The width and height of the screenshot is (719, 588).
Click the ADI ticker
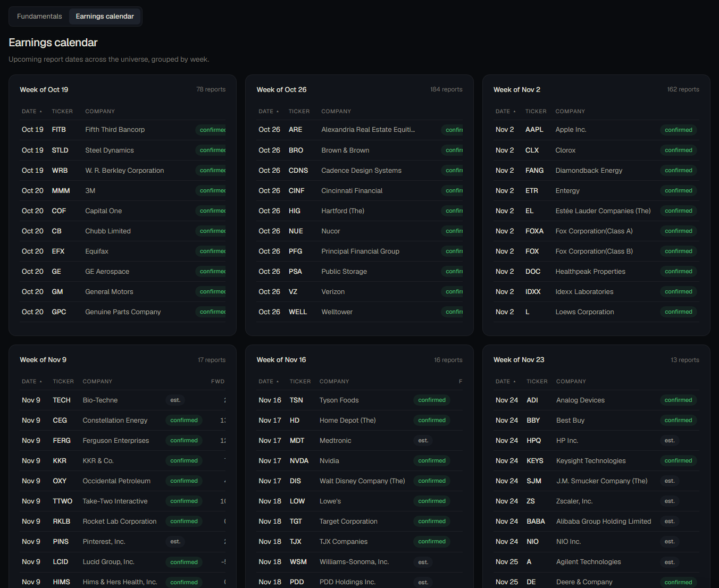tap(532, 400)
